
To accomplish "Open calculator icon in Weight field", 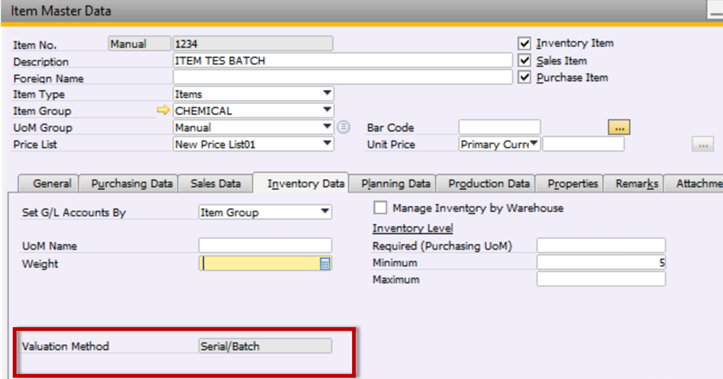I will pos(325,264).
